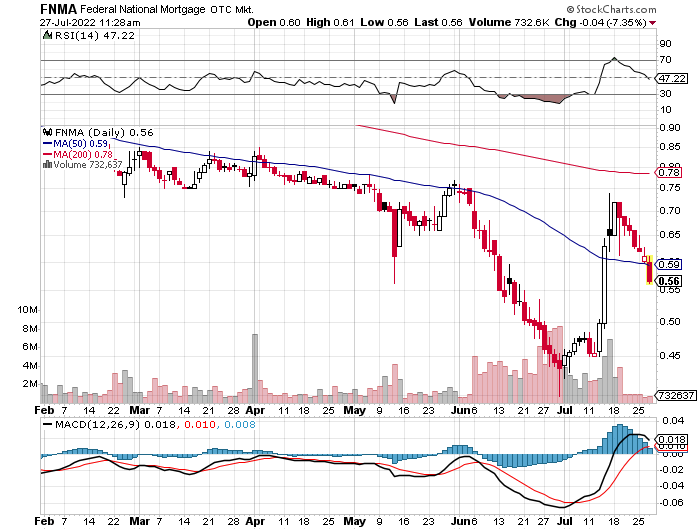Screen dimensions: 700x530
Task: Click 'Jul' on the date axis under the volume bars
Action: 565,410
